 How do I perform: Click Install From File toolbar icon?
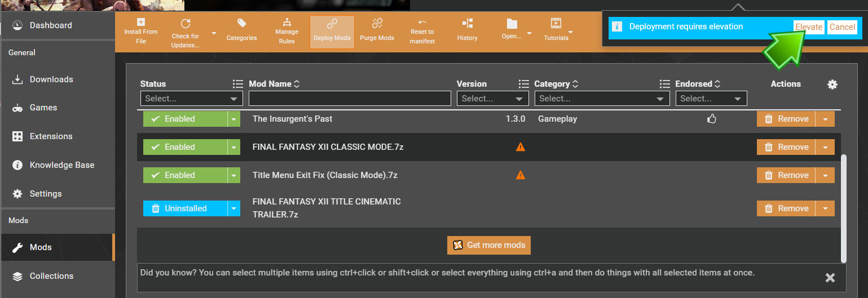[x=141, y=23]
